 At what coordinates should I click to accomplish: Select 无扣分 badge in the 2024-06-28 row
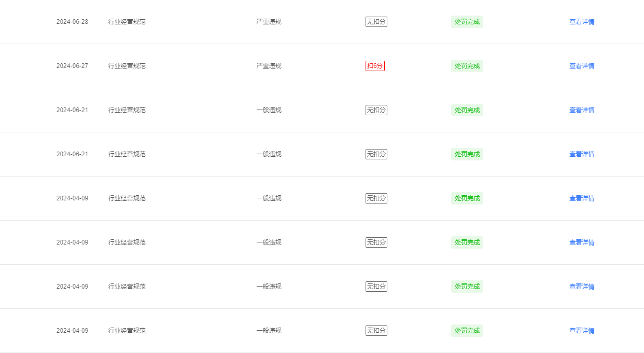(376, 22)
